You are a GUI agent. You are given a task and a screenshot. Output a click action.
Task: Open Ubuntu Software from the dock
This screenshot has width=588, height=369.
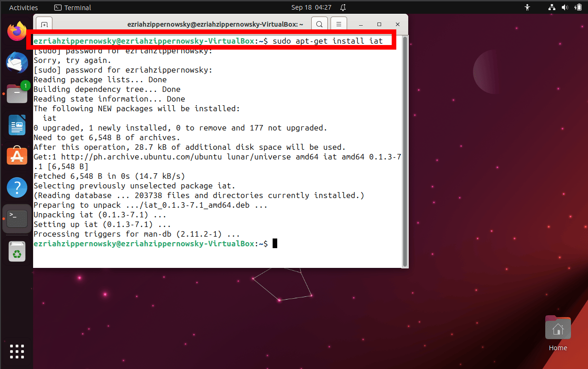17,156
